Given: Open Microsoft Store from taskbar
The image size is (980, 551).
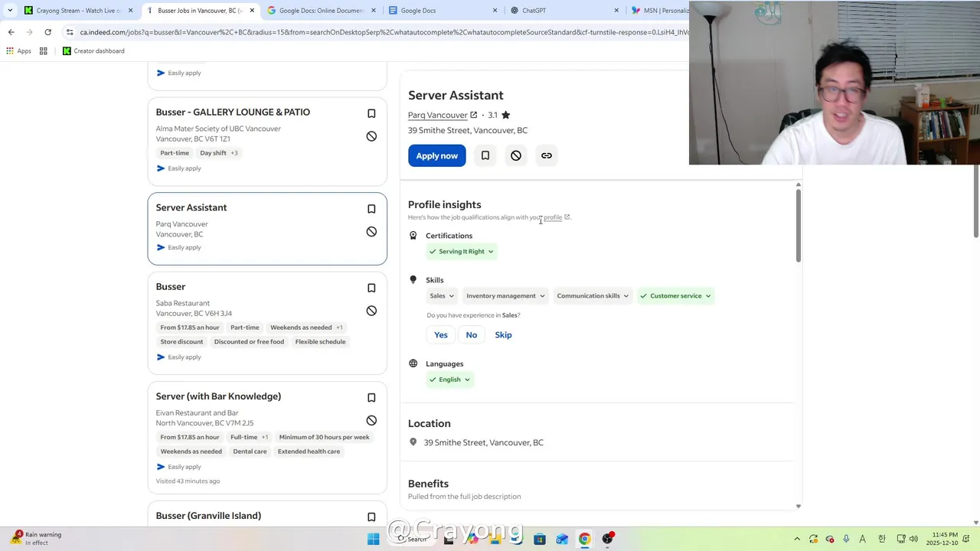Looking at the screenshot, I should pos(540,539).
